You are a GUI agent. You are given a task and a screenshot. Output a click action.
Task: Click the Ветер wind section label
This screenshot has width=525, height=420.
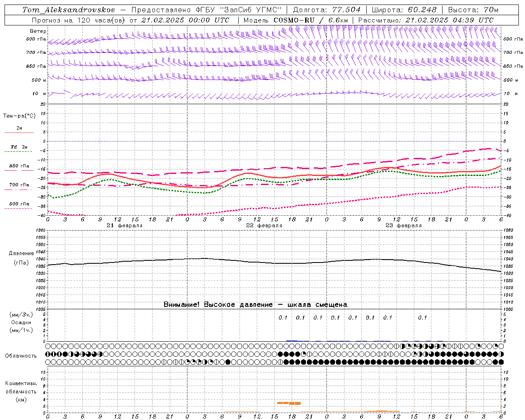click(38, 31)
